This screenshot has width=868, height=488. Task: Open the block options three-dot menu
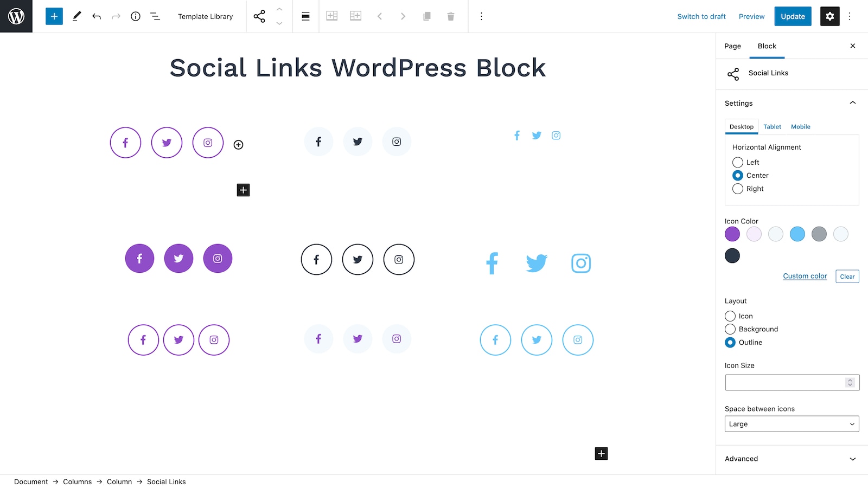click(481, 16)
